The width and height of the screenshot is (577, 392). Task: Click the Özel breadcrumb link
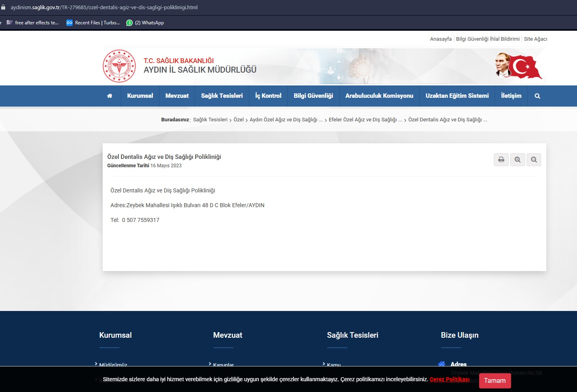click(x=239, y=119)
